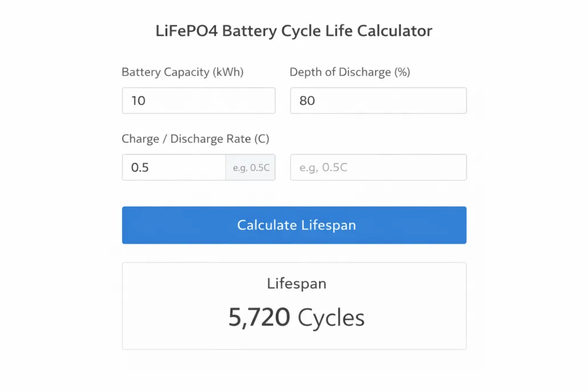Click the Charge / Discharge Rate (C) label
Image resolution: width=588 pixels, height=392 pixels.
(196, 139)
